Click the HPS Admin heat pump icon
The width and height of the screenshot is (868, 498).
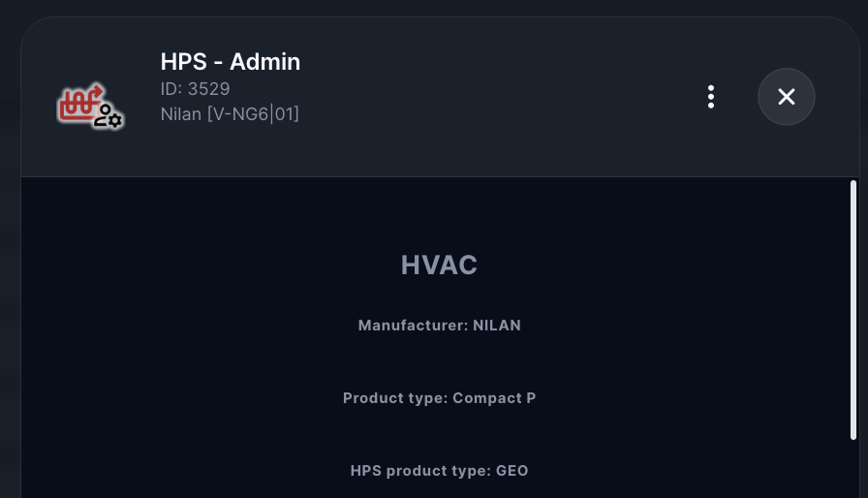pos(90,106)
